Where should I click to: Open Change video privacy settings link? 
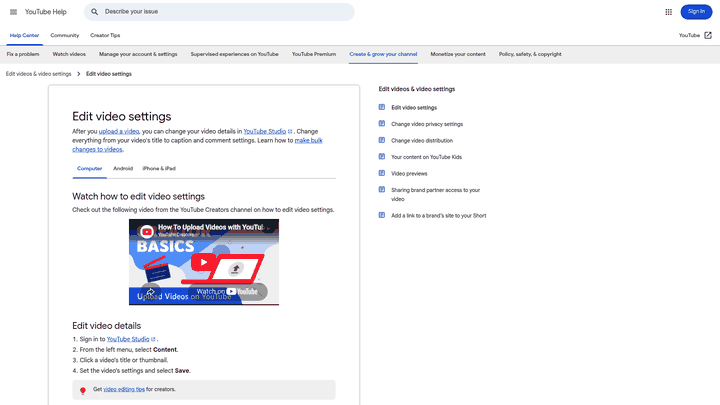point(427,124)
